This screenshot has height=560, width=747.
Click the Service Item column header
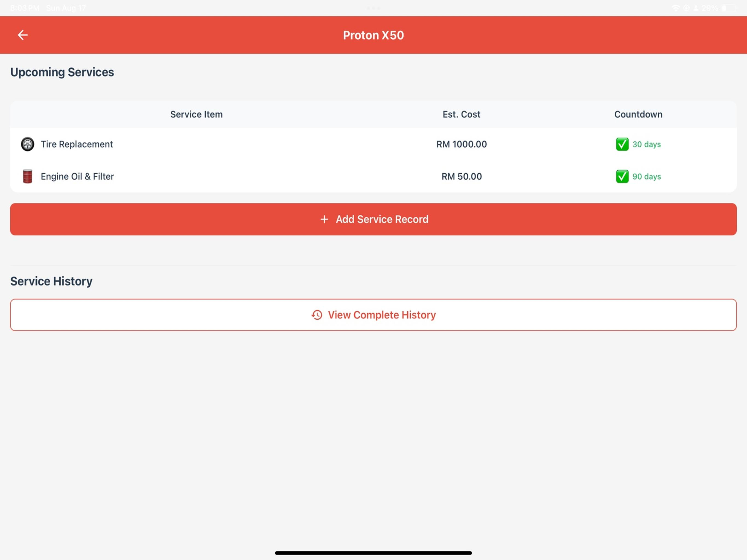(196, 114)
